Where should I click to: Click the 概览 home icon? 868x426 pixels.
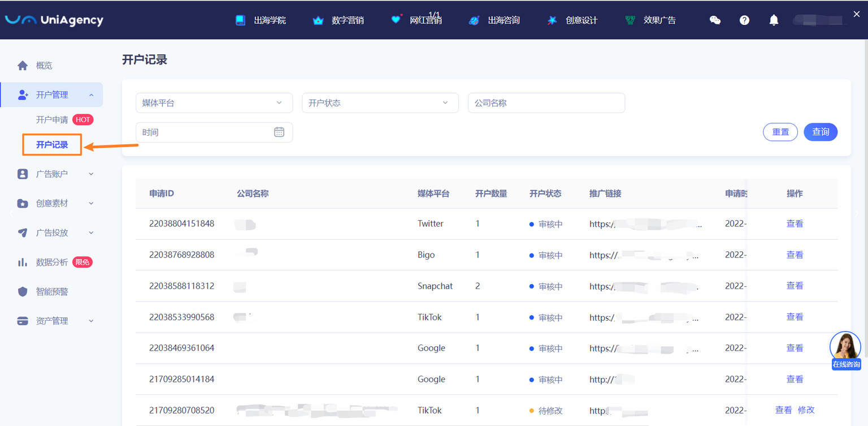[x=23, y=66]
